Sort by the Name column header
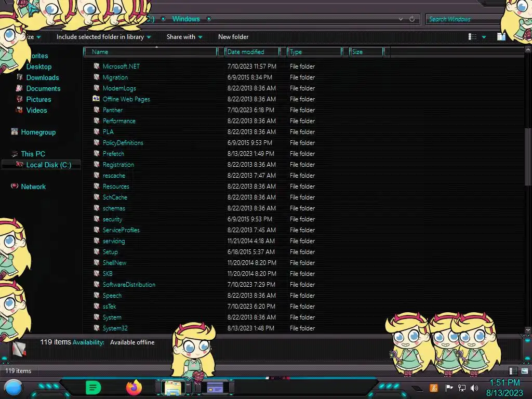 (x=151, y=51)
